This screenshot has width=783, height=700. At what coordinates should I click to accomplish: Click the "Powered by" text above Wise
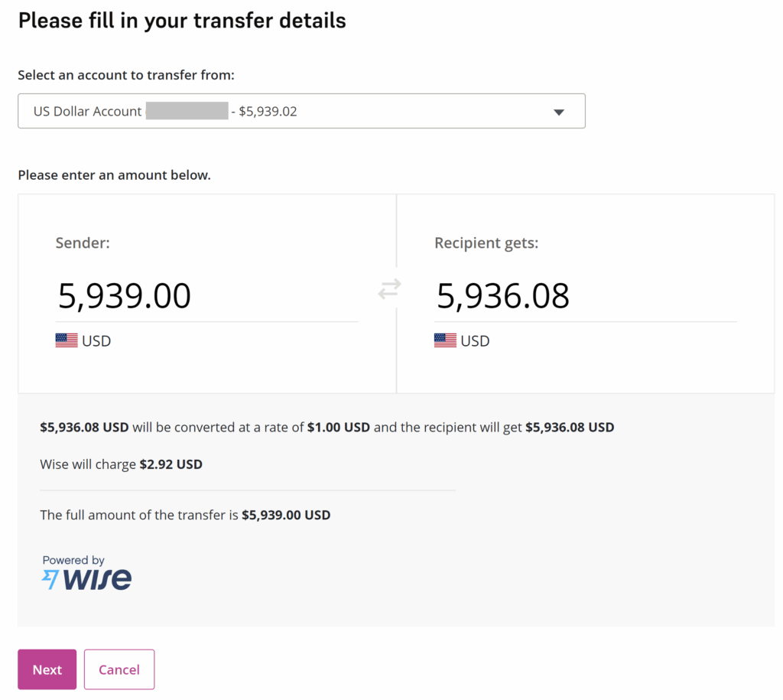click(x=73, y=560)
